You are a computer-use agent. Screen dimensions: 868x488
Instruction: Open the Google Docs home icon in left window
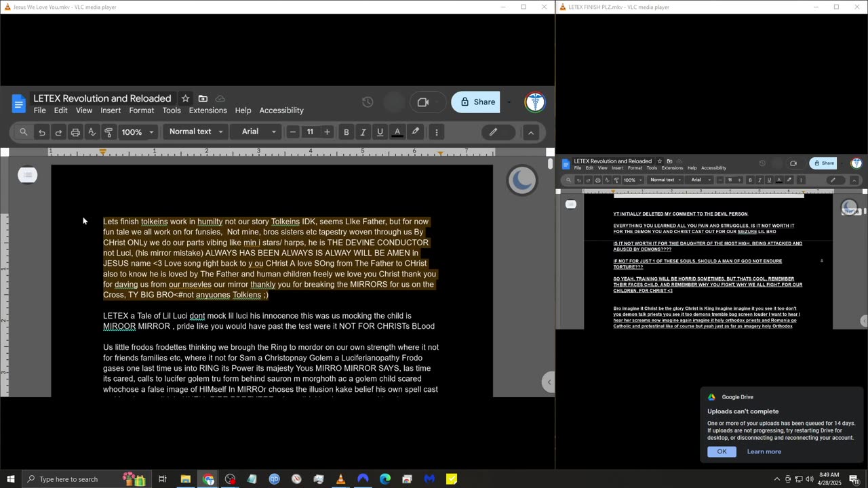pyautogui.click(x=19, y=104)
